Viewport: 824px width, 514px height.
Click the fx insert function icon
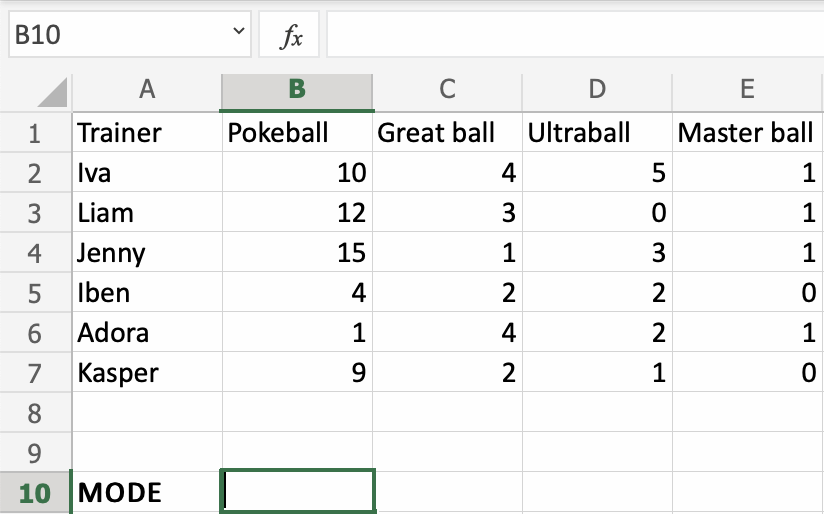[291, 37]
